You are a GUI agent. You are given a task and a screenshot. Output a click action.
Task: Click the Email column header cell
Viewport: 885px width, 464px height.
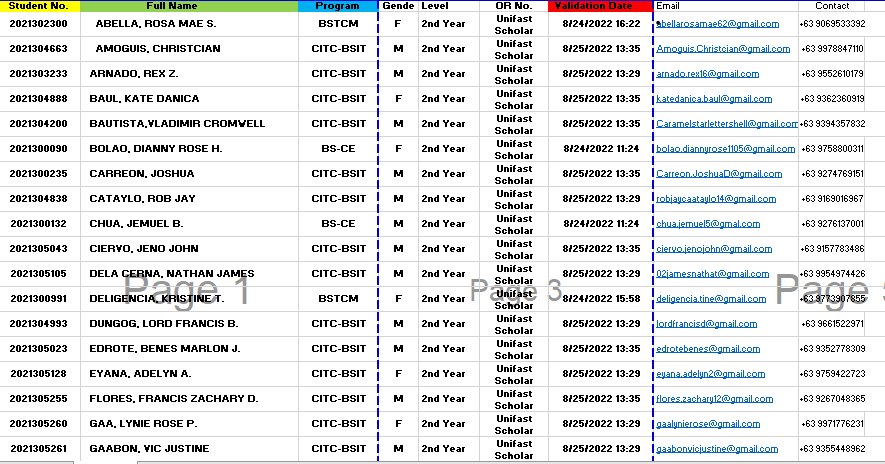point(726,6)
